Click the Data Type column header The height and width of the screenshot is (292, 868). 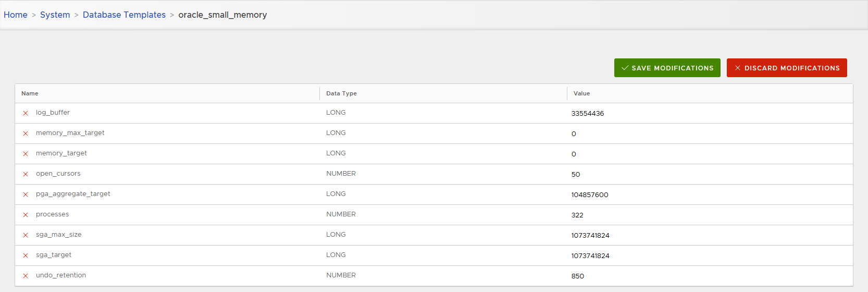tap(341, 93)
